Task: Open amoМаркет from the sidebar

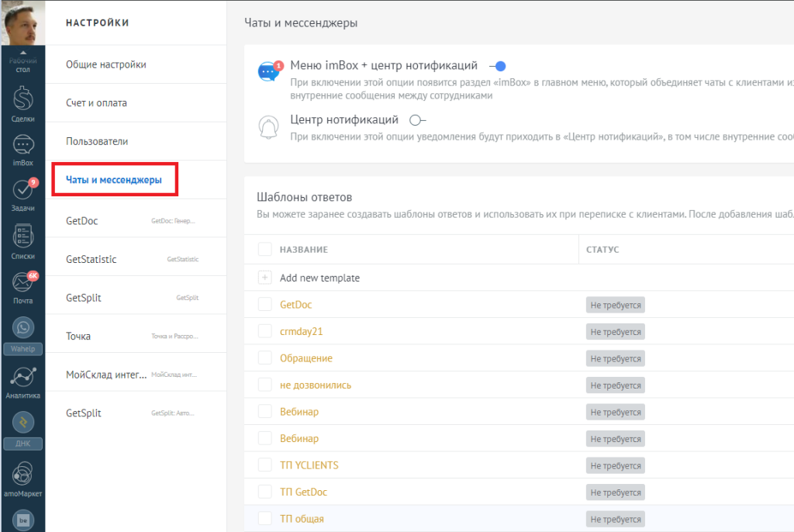Action: [x=22, y=476]
